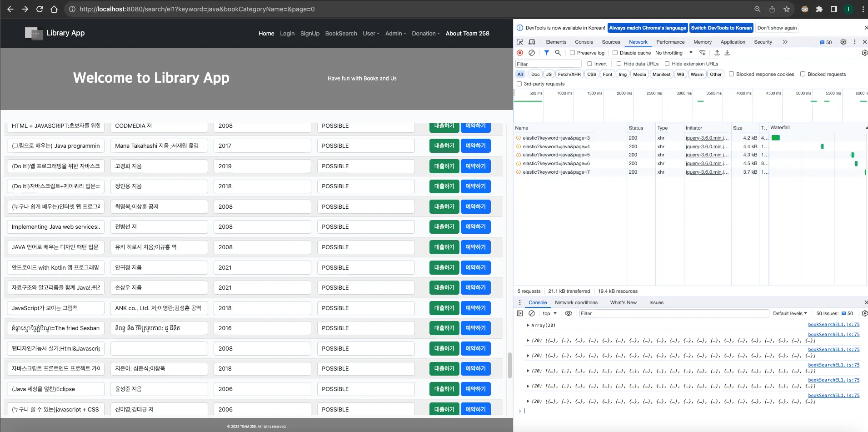Screen dimensions: 868x432
Task: Toggle the browser side panel
Action: coord(834,9)
